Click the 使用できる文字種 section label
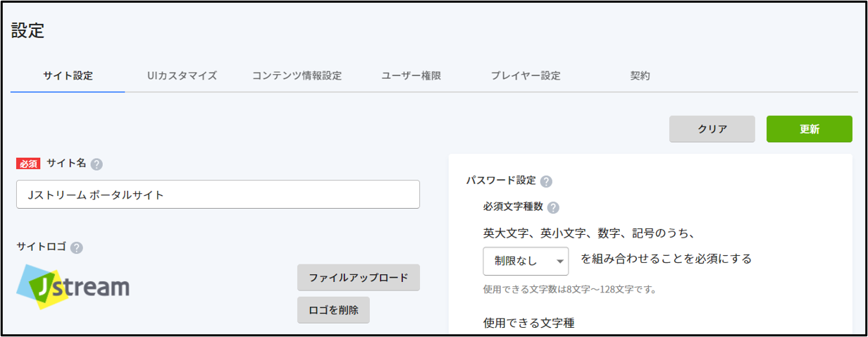Screen dimensions: 868x337 [529, 324]
